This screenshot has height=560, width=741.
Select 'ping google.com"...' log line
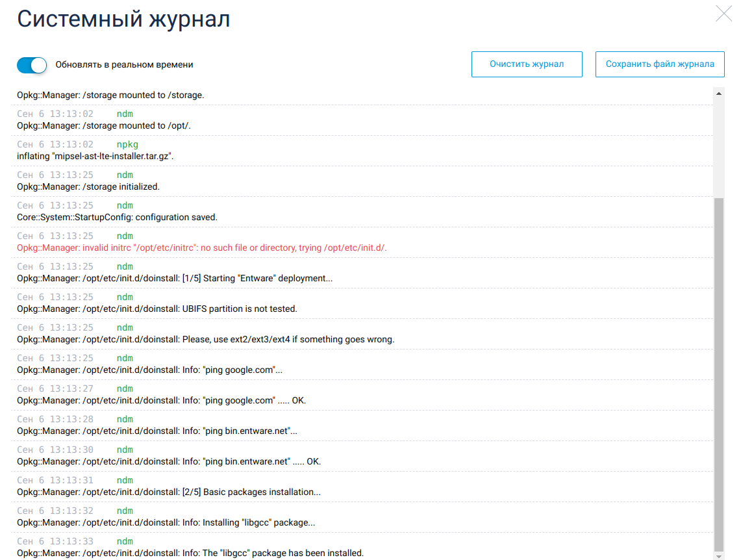[150, 370]
